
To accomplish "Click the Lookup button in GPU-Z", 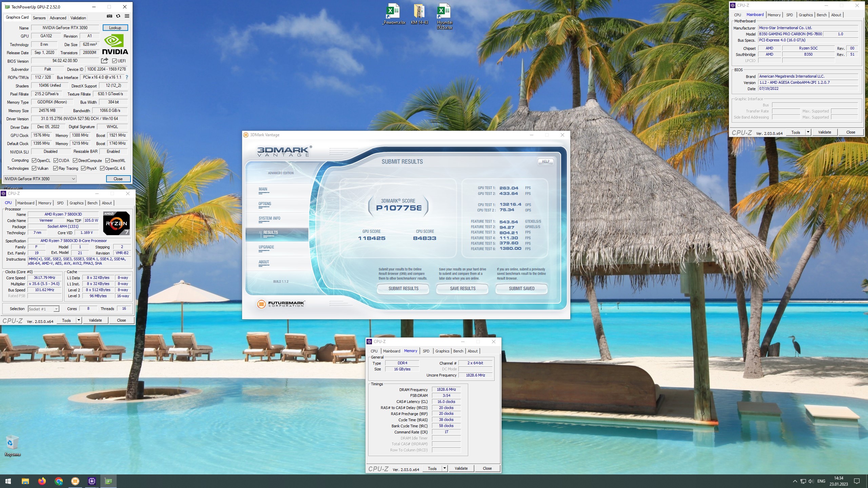I will click(115, 28).
